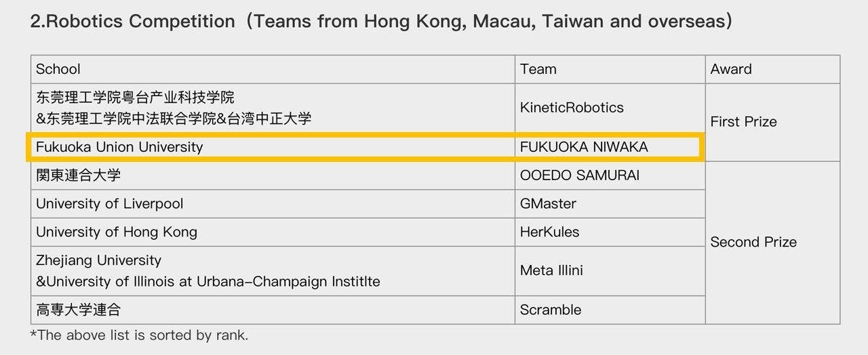Select the Team column header
This screenshot has height=355, width=868.
coord(538,69)
